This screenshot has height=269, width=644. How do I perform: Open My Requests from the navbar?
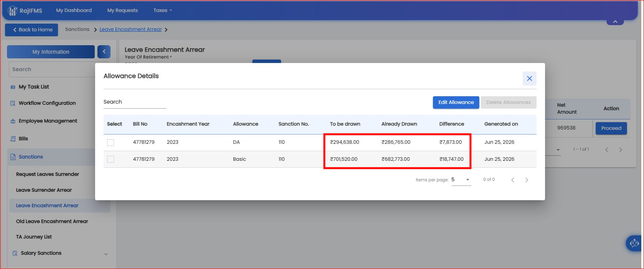[123, 10]
